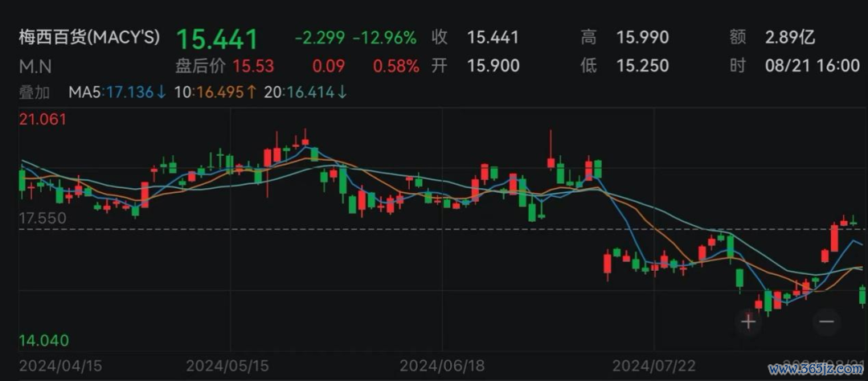
Task: Click the 梅西百货(MACY'S) stock name
Action: pyautogui.click(x=89, y=38)
